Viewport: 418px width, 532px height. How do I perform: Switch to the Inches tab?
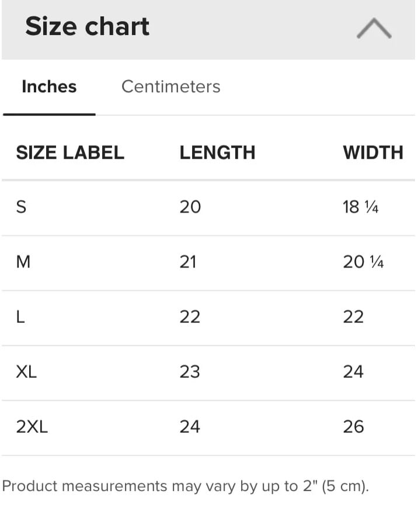click(x=49, y=87)
